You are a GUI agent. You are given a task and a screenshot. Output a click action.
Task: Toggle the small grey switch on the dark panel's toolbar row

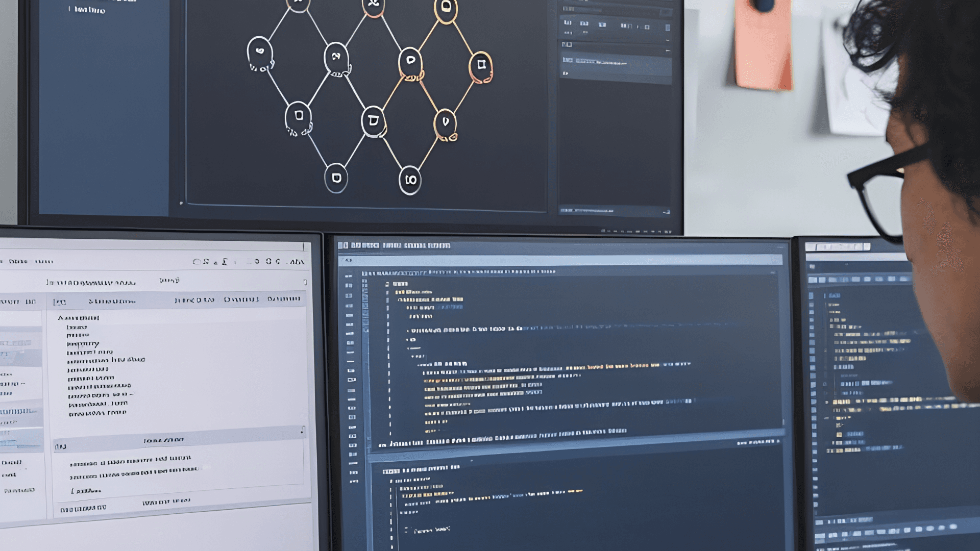coord(667,28)
